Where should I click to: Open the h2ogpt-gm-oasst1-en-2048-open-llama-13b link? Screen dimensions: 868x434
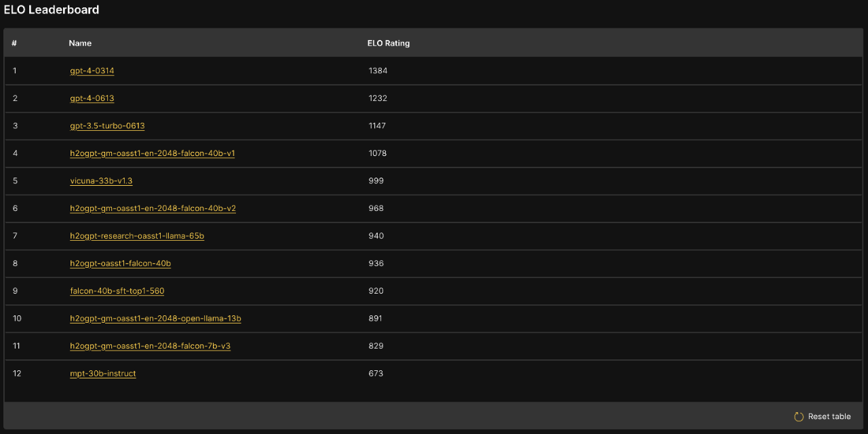tap(155, 318)
